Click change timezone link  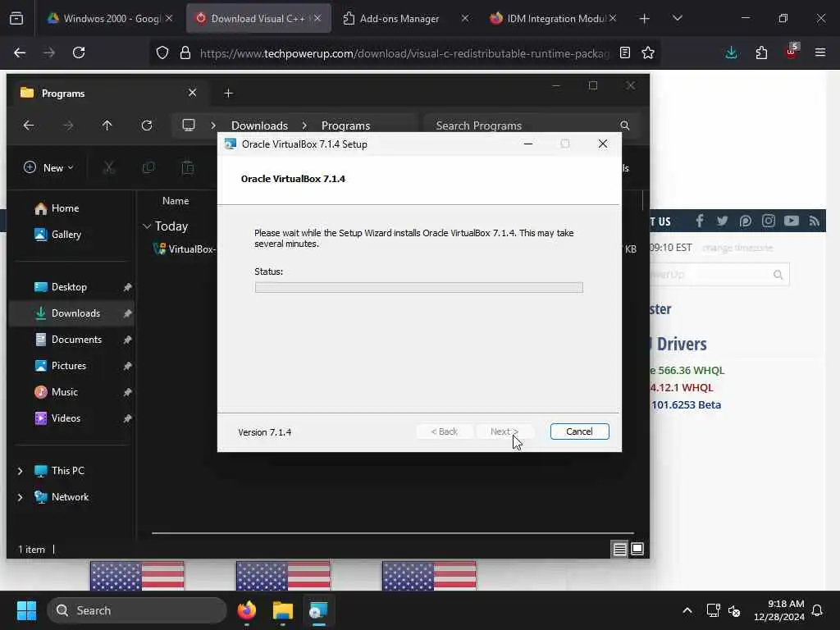point(737,248)
